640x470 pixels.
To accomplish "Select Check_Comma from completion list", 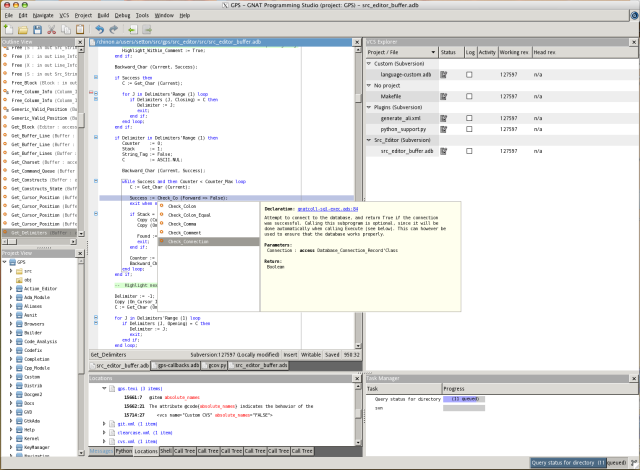I will click(x=183, y=224).
